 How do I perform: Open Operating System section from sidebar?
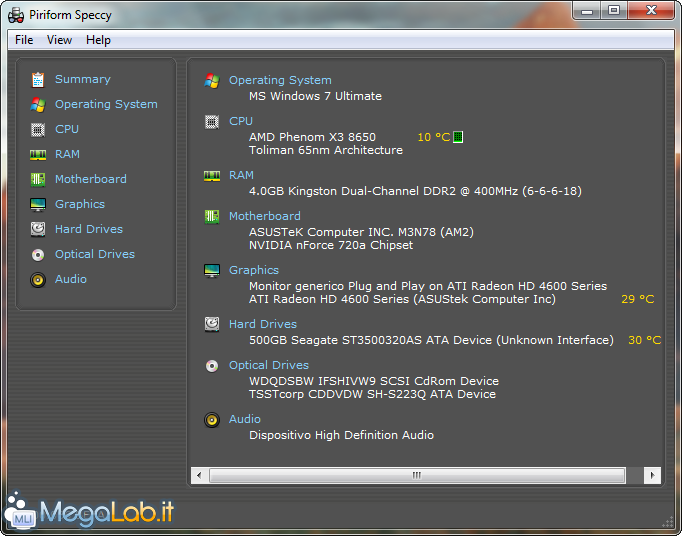click(106, 104)
